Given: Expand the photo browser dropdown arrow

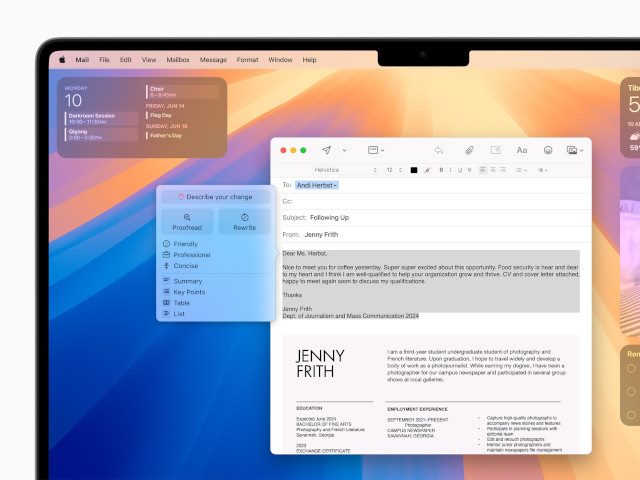Looking at the screenshot, I should (581, 151).
